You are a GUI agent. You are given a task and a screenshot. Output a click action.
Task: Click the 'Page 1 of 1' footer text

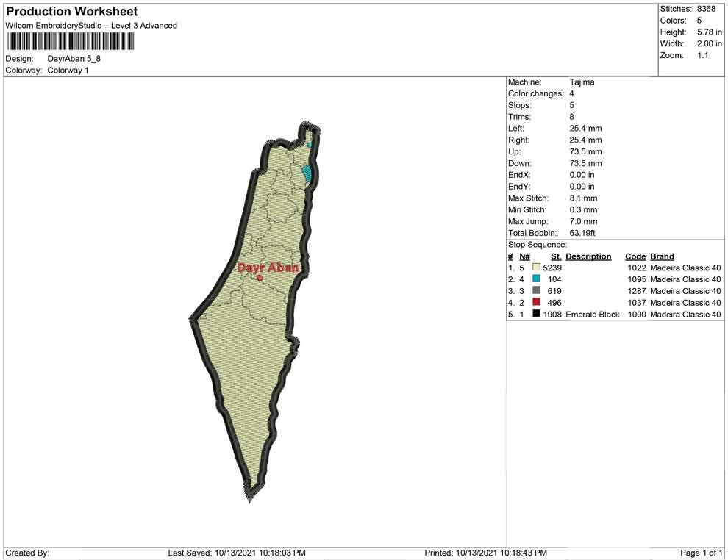click(701, 553)
